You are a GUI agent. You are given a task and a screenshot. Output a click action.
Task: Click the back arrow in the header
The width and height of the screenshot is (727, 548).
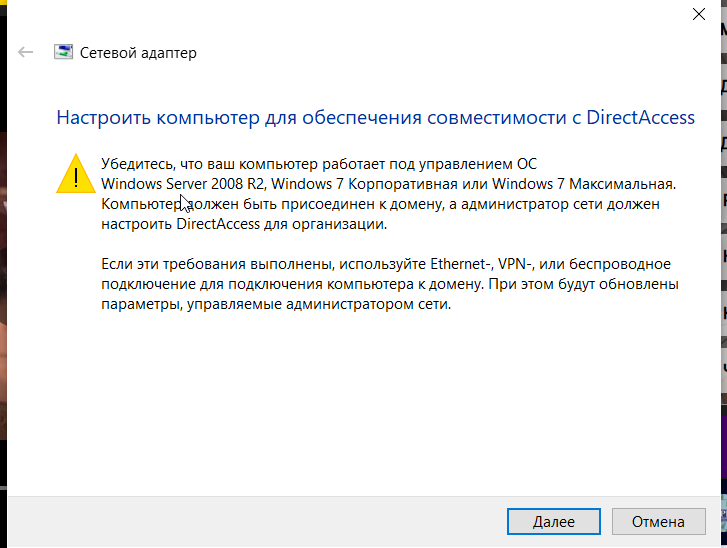tap(26, 53)
